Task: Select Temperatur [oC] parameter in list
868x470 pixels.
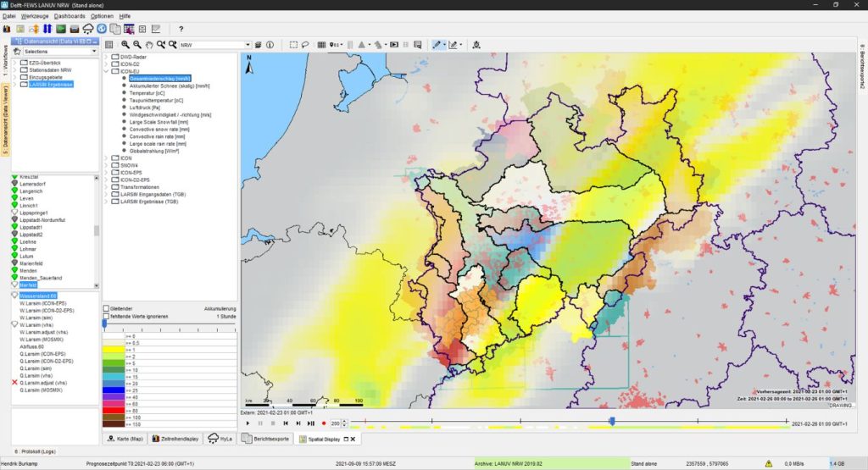Action: pyautogui.click(x=147, y=92)
